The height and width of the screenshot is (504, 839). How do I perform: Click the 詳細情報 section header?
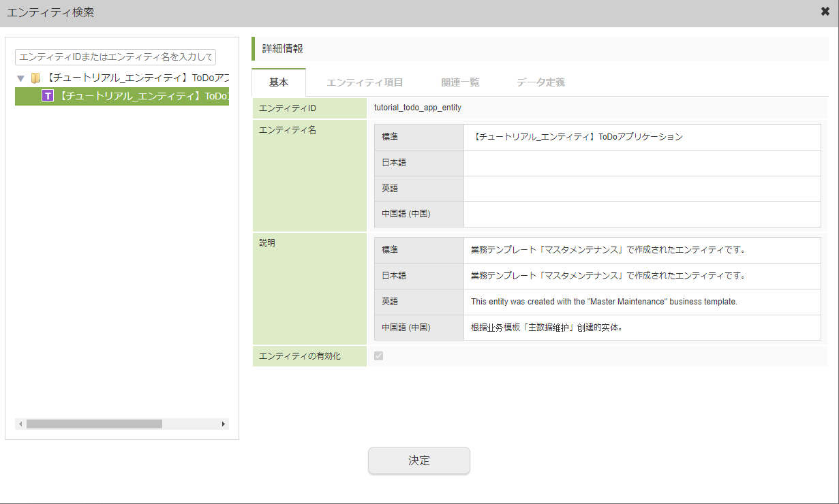pos(539,48)
